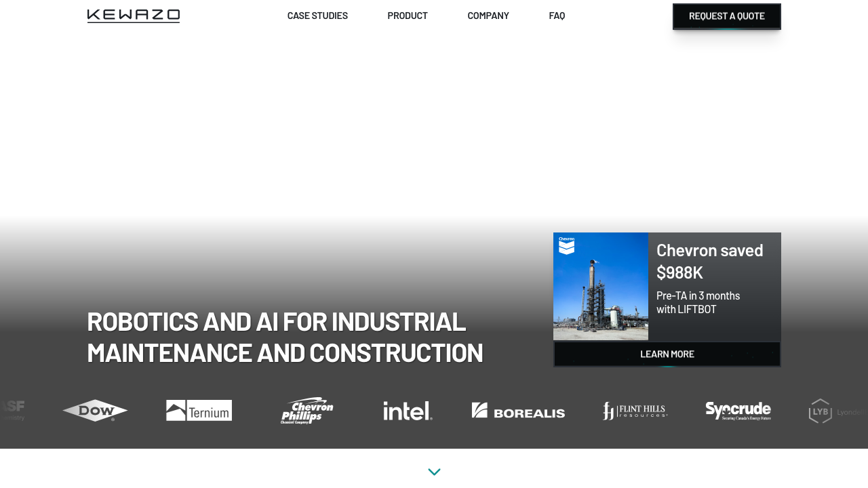This screenshot has width=868, height=488.
Task: Click the Flint Hills Resources logo
Action: point(635,411)
